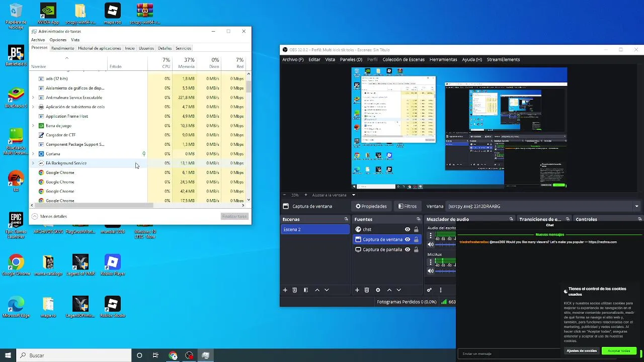Toggle lock on Captura de ventana source
The width and height of the screenshot is (644, 362).
[x=416, y=239]
